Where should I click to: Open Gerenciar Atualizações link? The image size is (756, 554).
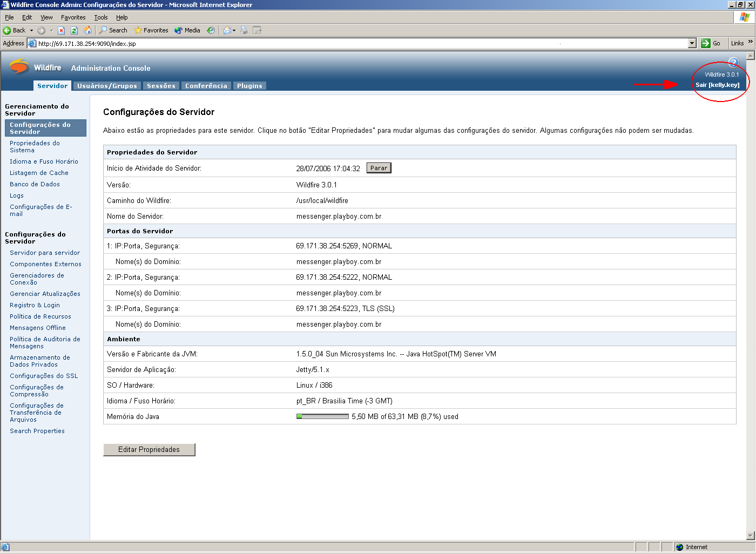(45, 294)
